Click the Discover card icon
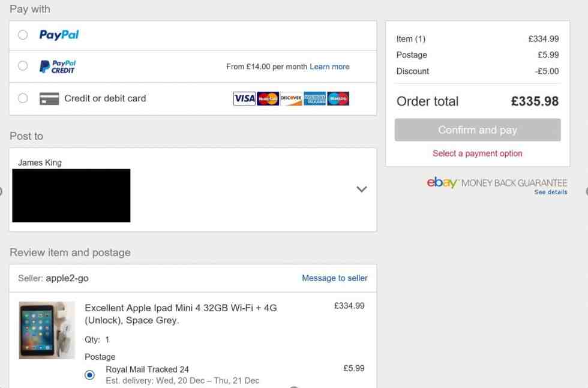This screenshot has width=588, height=388. tap(290, 98)
